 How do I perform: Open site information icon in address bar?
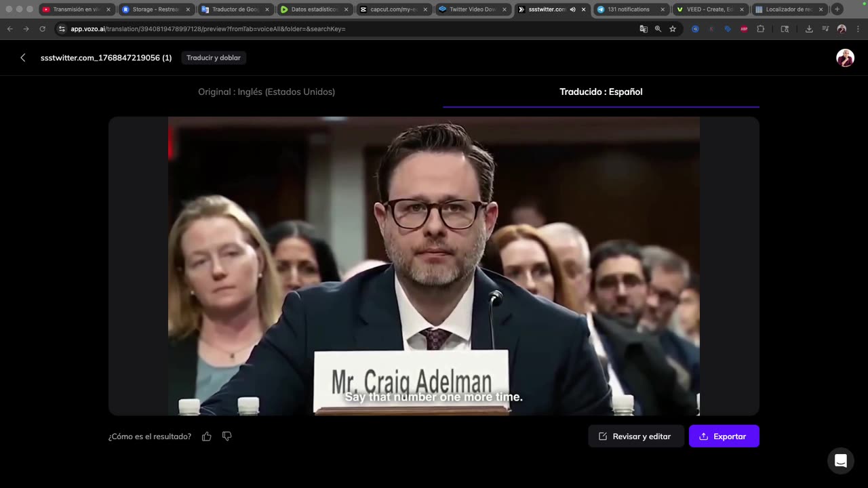pos(62,29)
